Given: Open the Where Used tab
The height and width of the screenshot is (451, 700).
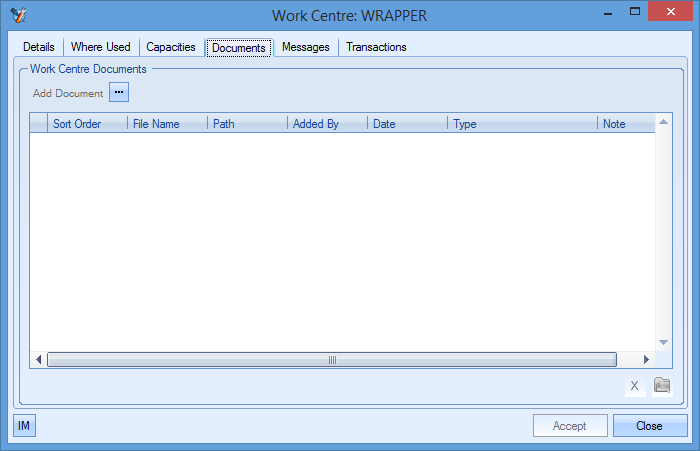Looking at the screenshot, I should (x=100, y=47).
